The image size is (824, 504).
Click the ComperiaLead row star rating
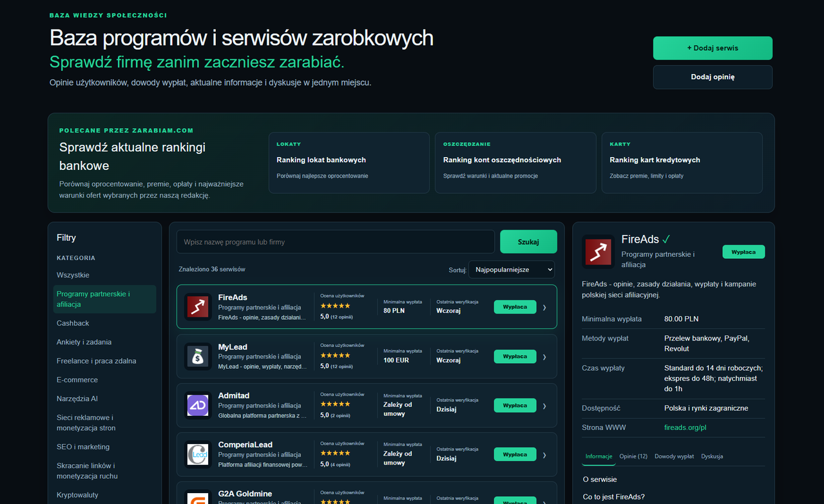coord(335,453)
